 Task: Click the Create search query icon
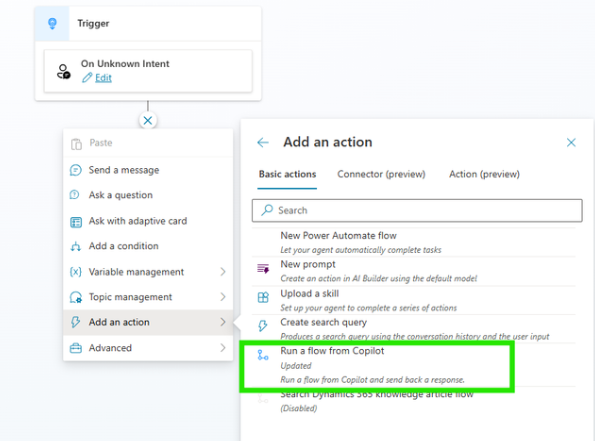(263, 326)
